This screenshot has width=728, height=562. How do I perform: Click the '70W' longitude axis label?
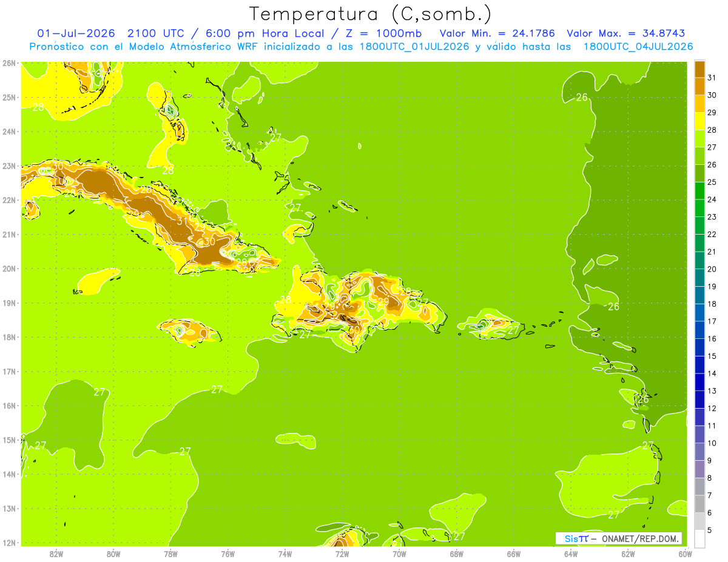click(x=399, y=554)
